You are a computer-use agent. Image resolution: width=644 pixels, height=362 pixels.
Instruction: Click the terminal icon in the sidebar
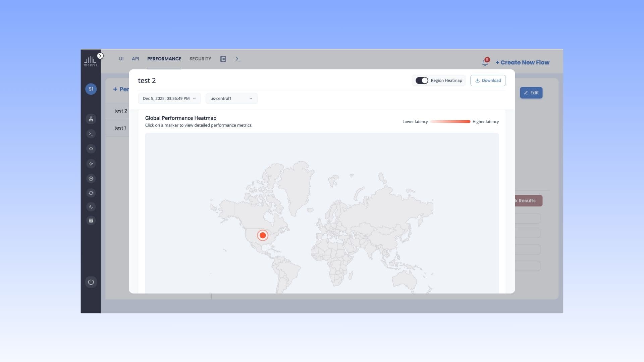coord(91,134)
